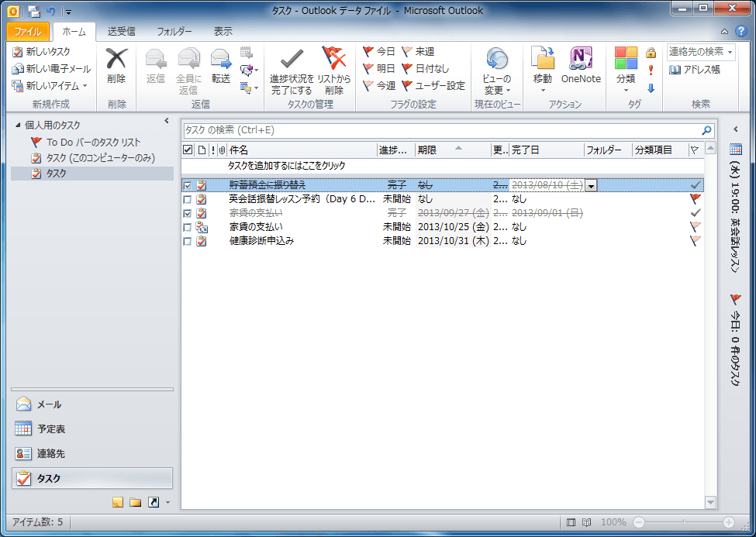The image size is (756, 537).
Task: Set follow-up flag to 明日
Action: [x=379, y=68]
